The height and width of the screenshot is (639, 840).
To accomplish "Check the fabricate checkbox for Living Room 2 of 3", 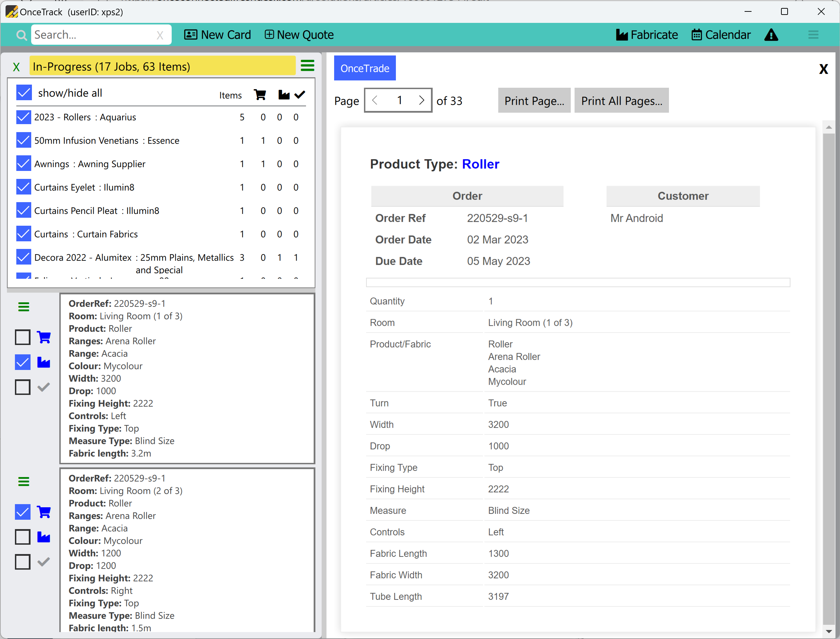I will click(x=23, y=537).
